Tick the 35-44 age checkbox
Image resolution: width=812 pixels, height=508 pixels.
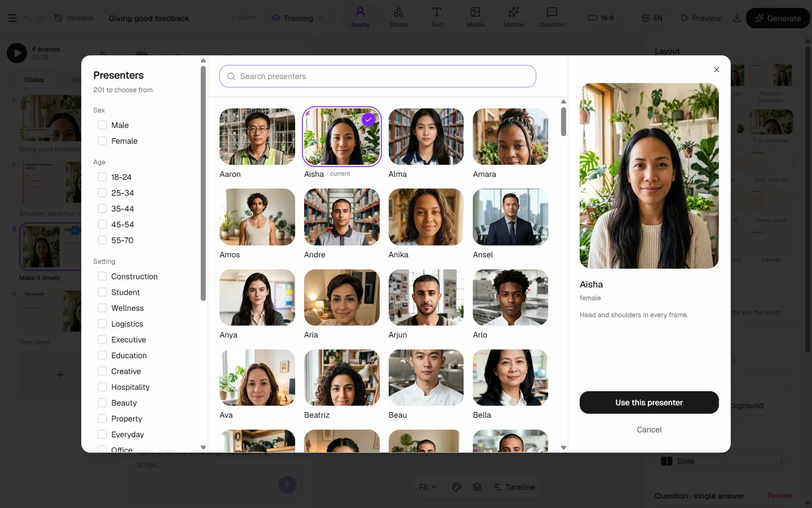click(x=102, y=208)
